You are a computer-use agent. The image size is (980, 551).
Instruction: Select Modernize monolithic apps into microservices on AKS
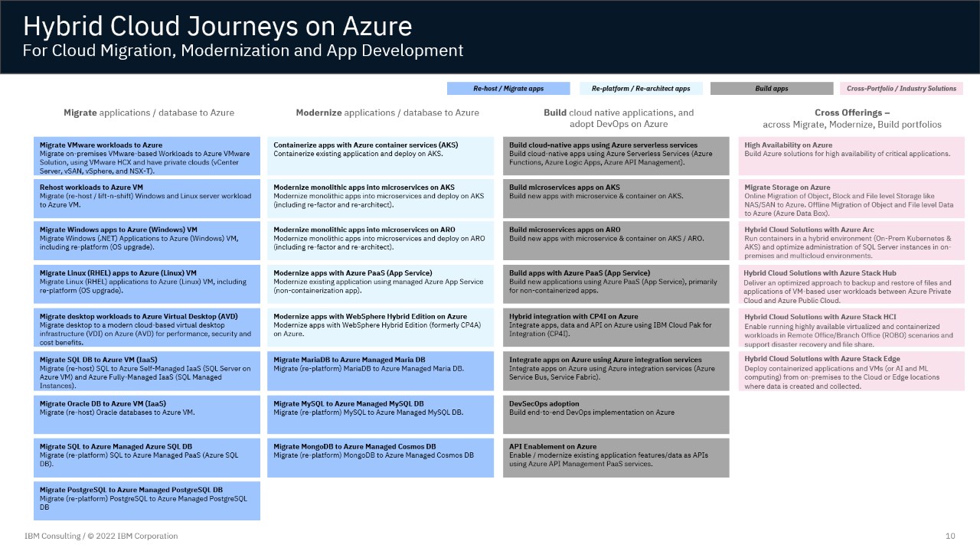click(381, 198)
